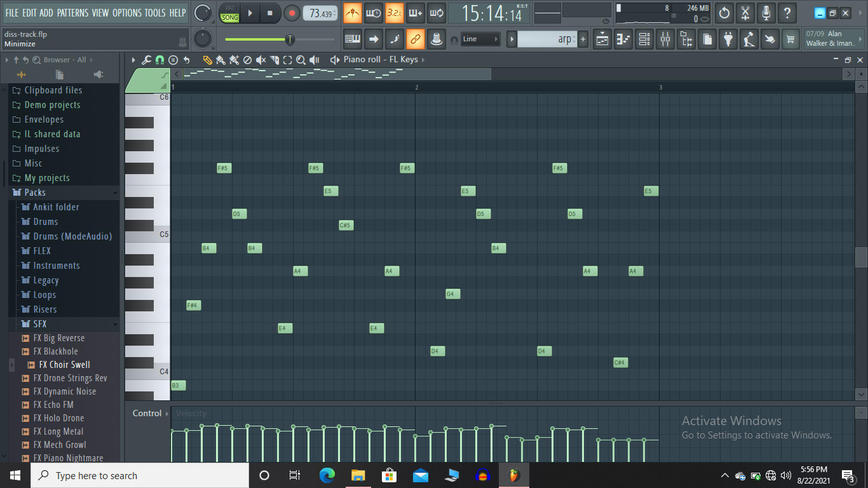Select FX Choir Swell in the browser
868x488 pixels.
[64, 365]
